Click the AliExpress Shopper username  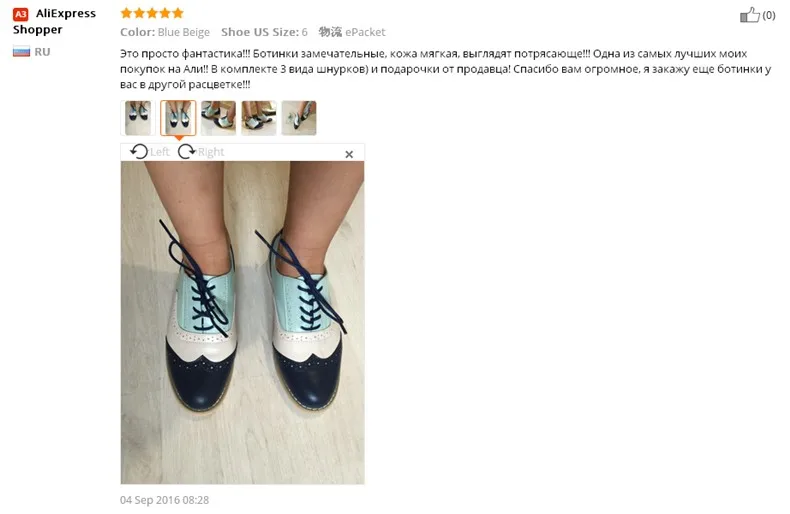[x=54, y=21]
